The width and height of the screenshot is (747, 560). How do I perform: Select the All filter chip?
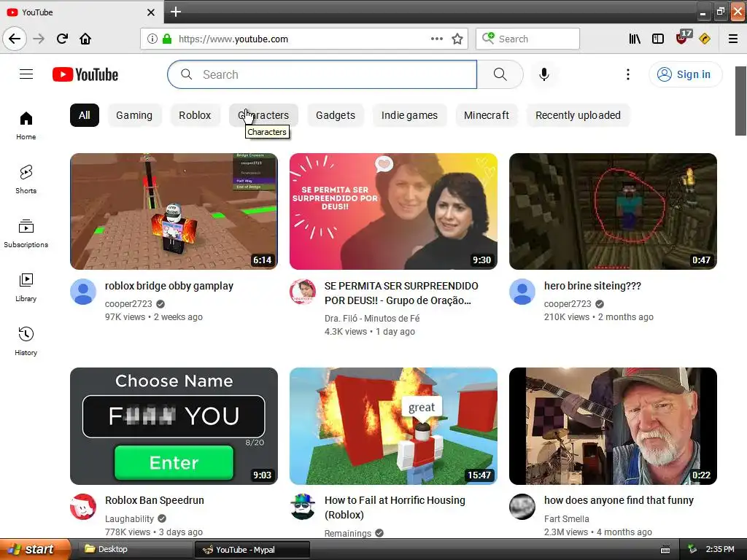click(85, 115)
